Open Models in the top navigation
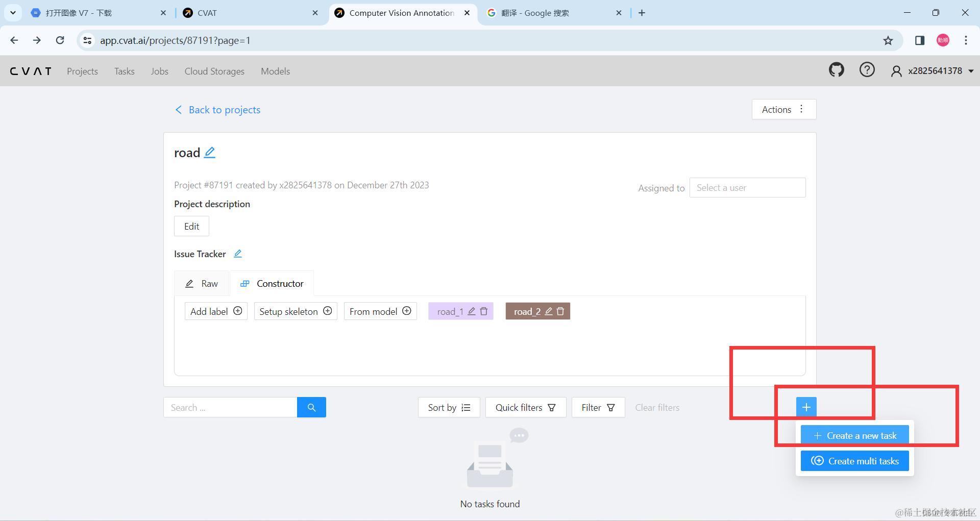 point(275,71)
